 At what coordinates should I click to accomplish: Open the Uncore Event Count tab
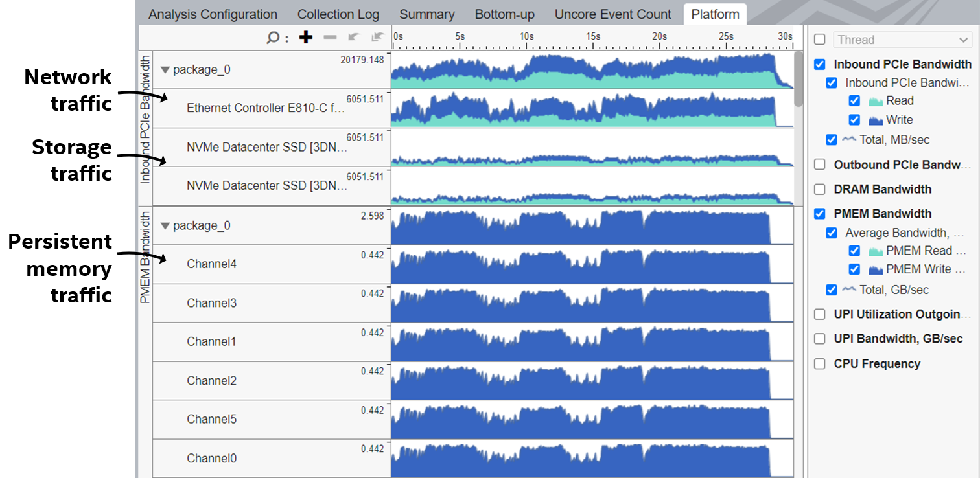(x=612, y=14)
